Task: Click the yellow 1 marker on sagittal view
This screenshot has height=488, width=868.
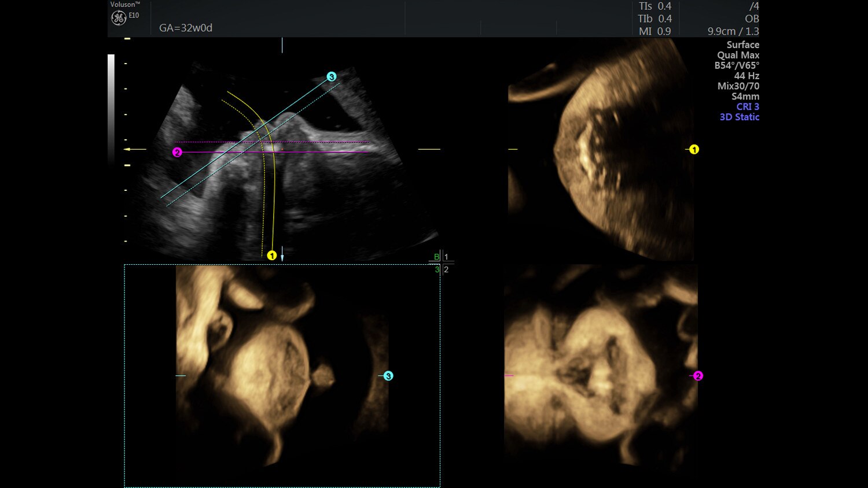Action: click(695, 149)
